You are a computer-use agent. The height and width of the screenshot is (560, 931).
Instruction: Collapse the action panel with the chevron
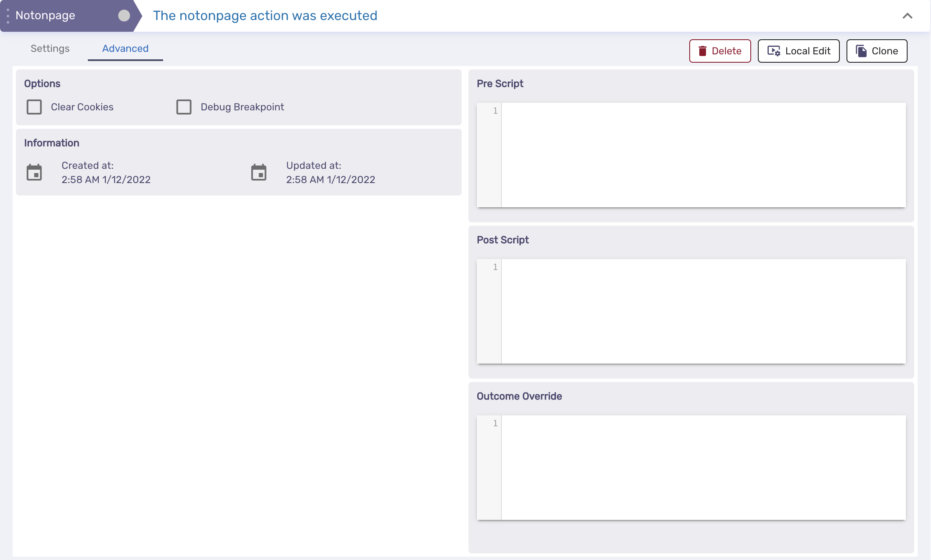point(907,16)
